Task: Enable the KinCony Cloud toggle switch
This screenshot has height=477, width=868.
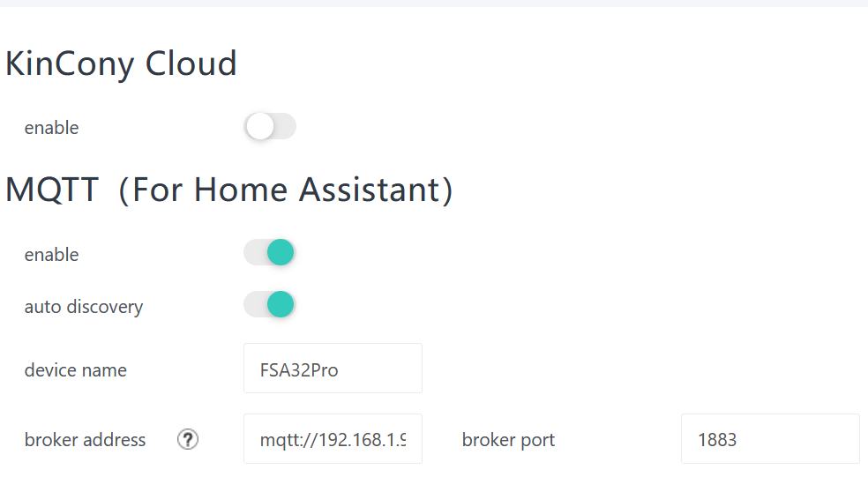Action: coord(270,127)
